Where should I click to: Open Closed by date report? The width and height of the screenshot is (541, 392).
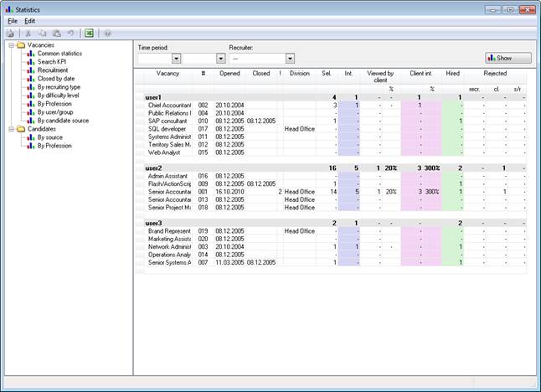56,79
